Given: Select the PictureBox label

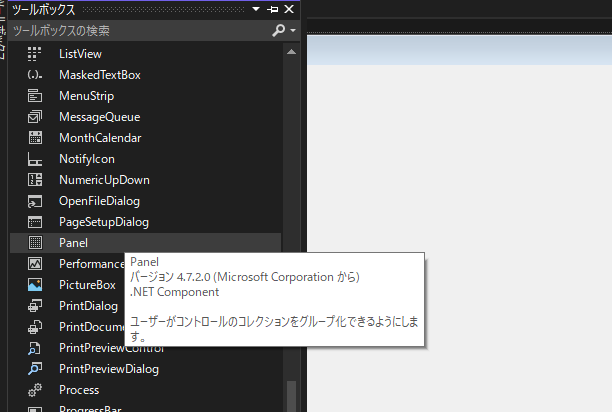Looking at the screenshot, I should click(87, 285).
